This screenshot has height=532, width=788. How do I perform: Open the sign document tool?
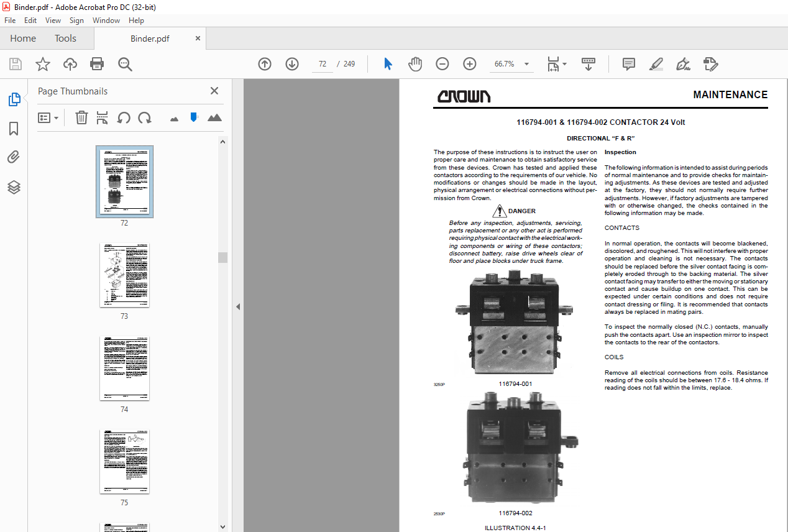[684, 64]
